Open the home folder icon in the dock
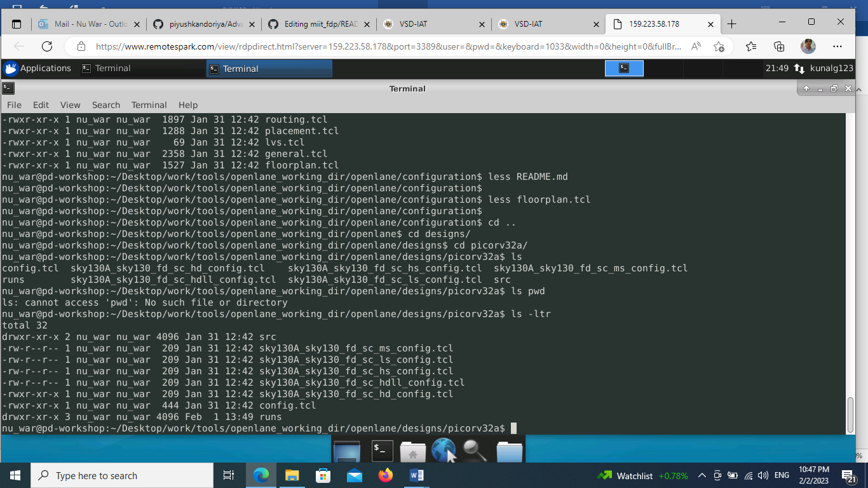This screenshot has height=488, width=868. pyautogui.click(x=413, y=450)
